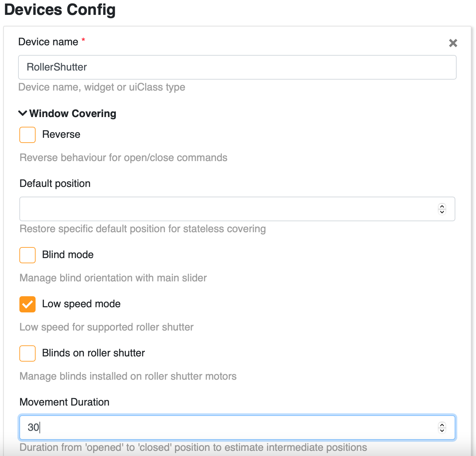
Task: Click into the Movement Duration field
Action: tap(237, 428)
